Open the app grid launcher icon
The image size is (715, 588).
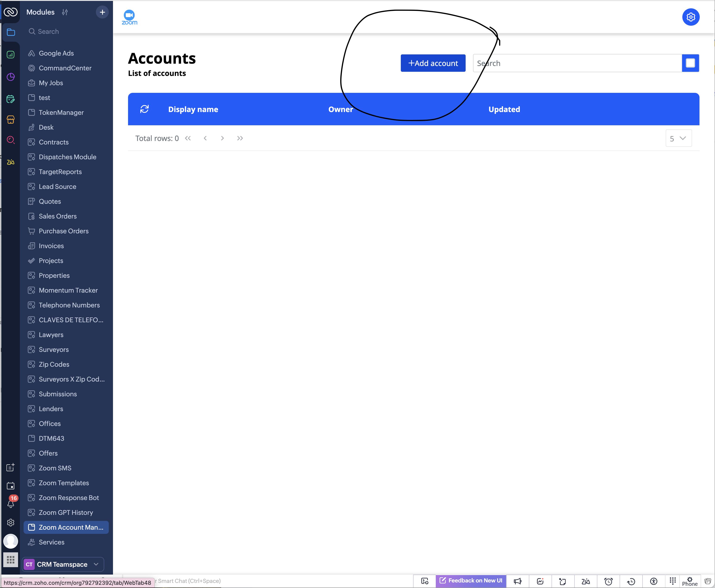click(10, 560)
